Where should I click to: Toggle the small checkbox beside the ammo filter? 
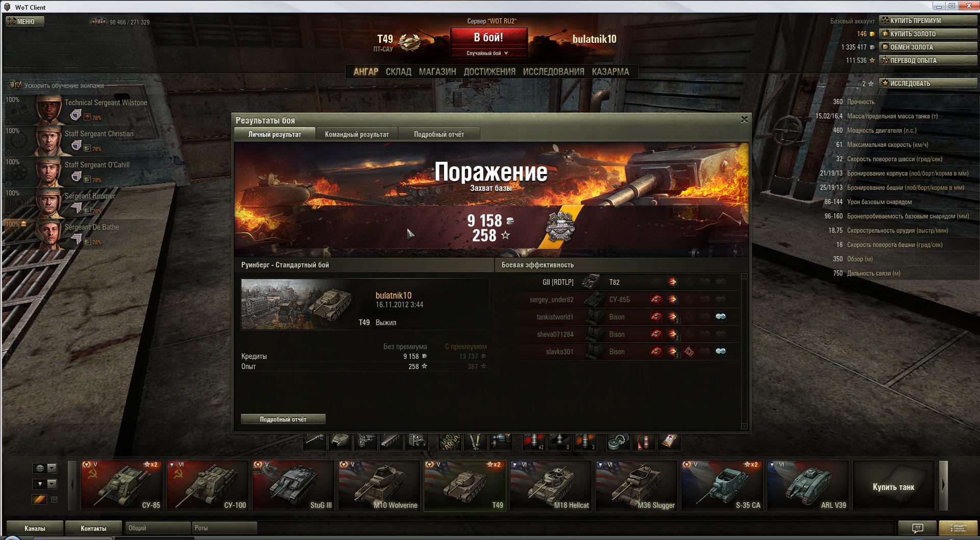pos(54,500)
